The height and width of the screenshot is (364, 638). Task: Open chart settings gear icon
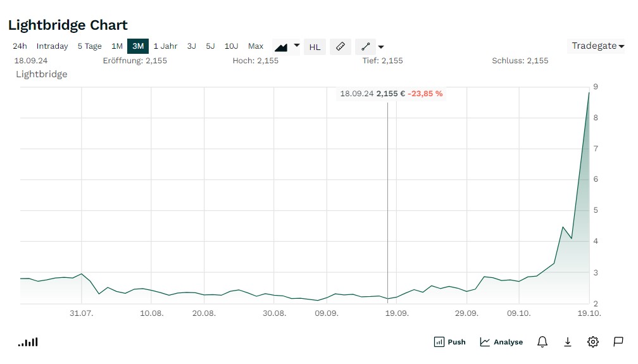pyautogui.click(x=593, y=342)
